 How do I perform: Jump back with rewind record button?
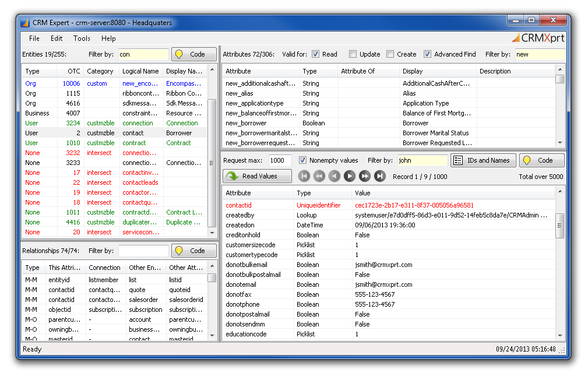[319, 176]
